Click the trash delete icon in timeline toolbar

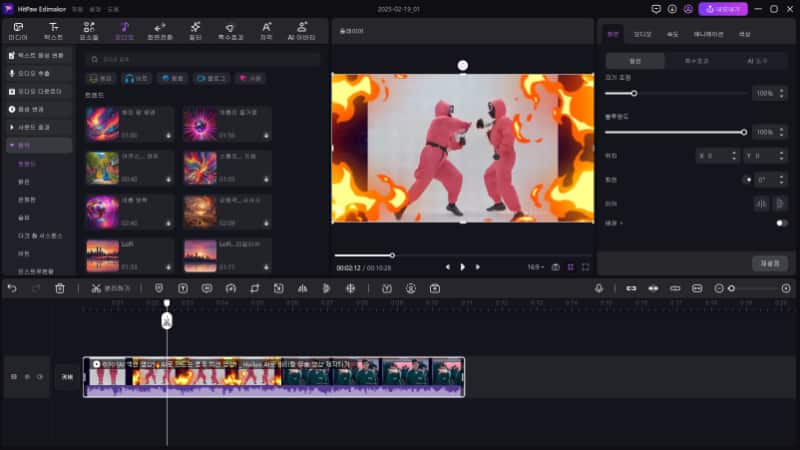coord(60,288)
